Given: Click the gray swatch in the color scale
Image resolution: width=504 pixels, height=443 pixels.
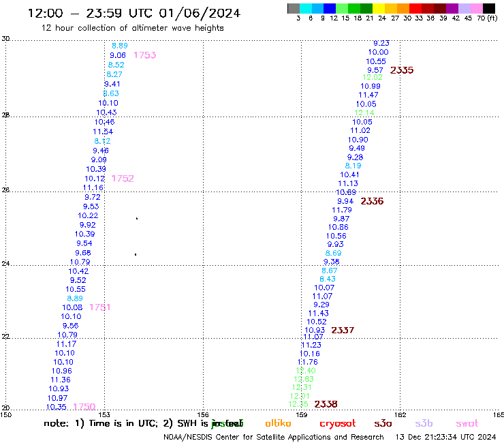Looking at the screenshot, I should [294, 8].
